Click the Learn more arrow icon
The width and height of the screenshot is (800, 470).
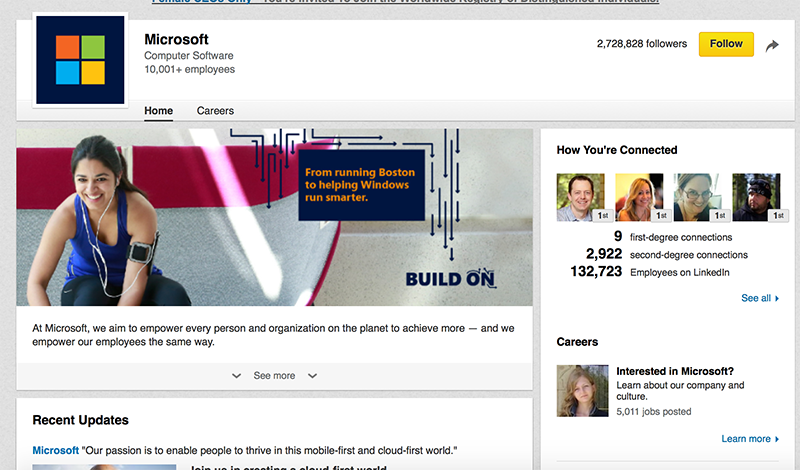[x=777, y=439]
